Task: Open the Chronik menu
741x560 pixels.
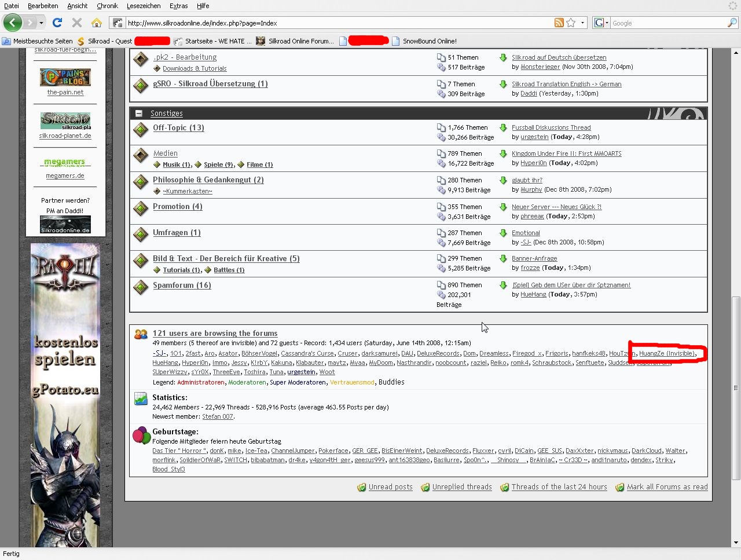Action: [107, 6]
